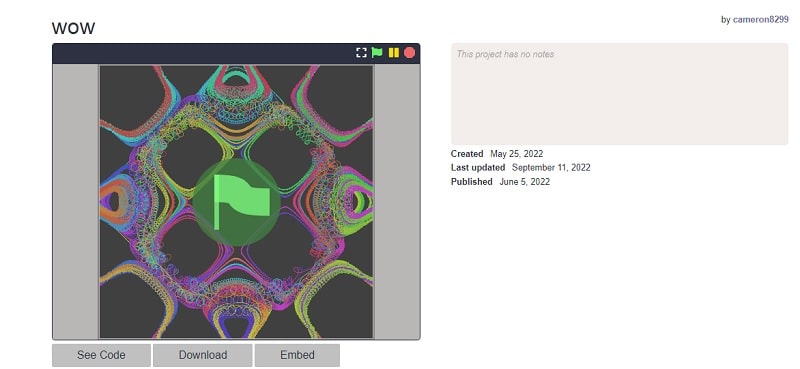800x369 pixels.
Task: Click the Created date May 25, 2022
Action: pos(516,154)
